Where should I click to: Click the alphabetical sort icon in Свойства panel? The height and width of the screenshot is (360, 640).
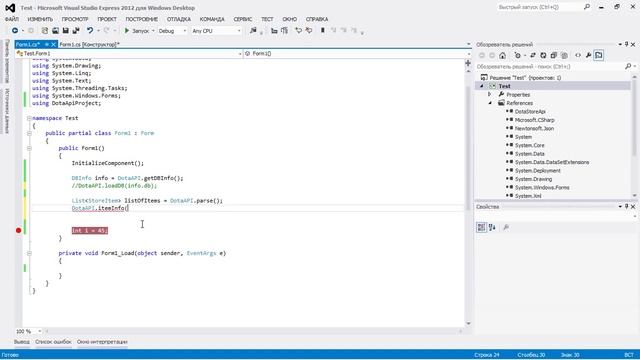(x=492, y=227)
